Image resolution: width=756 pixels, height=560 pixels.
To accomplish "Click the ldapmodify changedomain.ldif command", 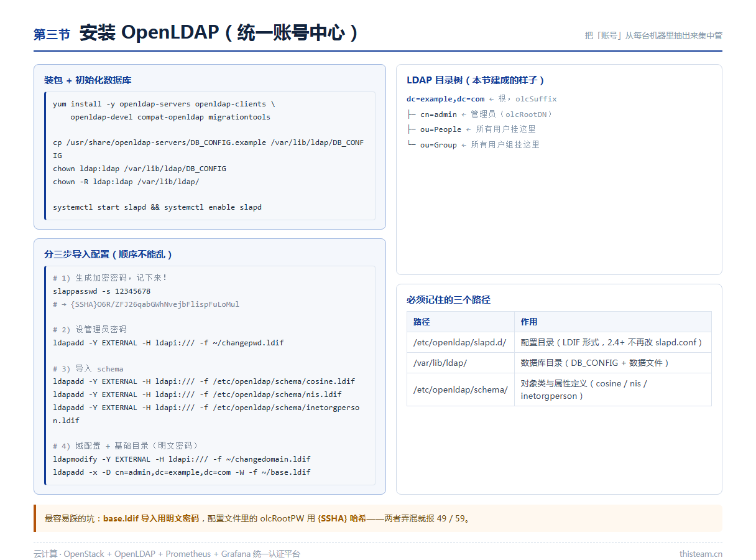I will pos(182,459).
